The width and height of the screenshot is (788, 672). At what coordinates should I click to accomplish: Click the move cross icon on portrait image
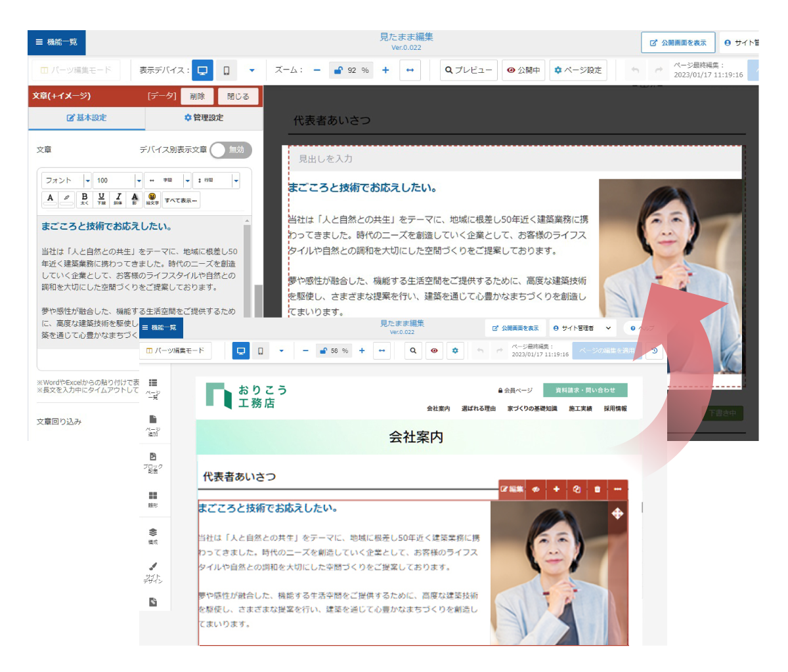(617, 513)
